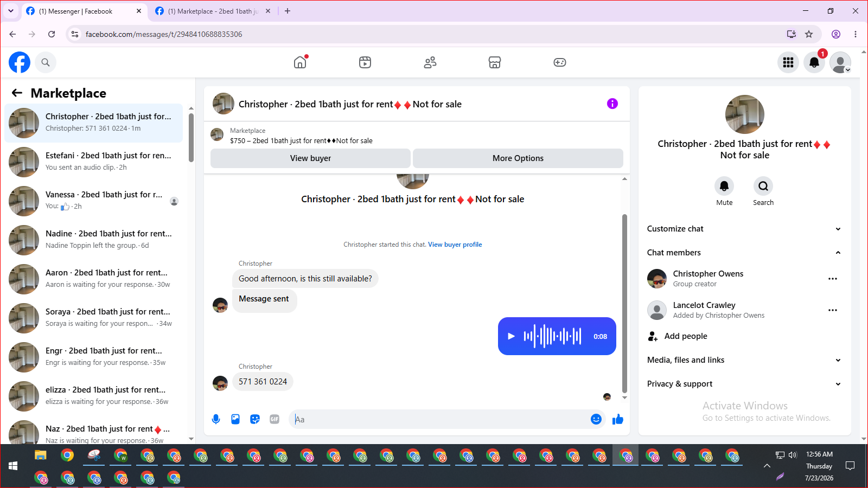
Task: Open the Windows notification center
Action: 850,466
